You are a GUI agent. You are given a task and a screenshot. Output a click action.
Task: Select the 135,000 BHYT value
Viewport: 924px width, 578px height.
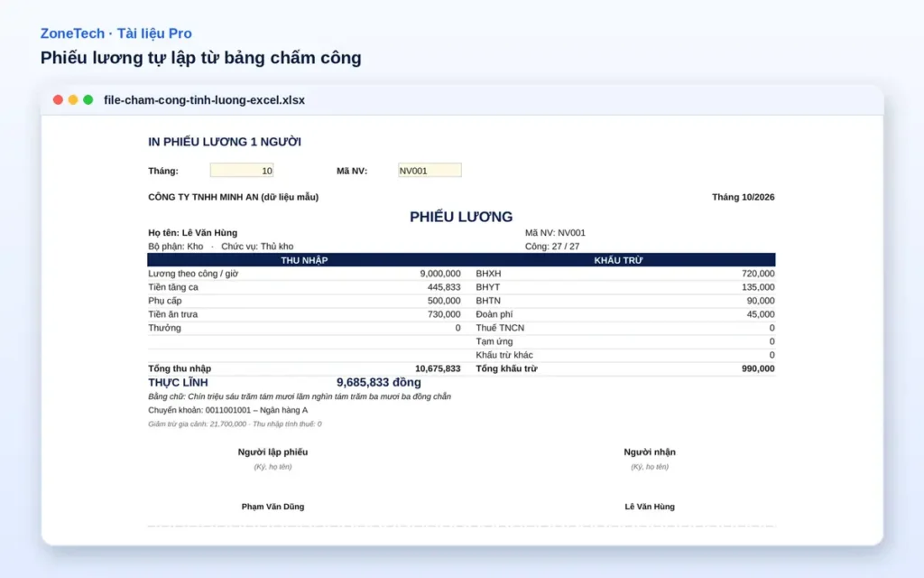(758, 287)
